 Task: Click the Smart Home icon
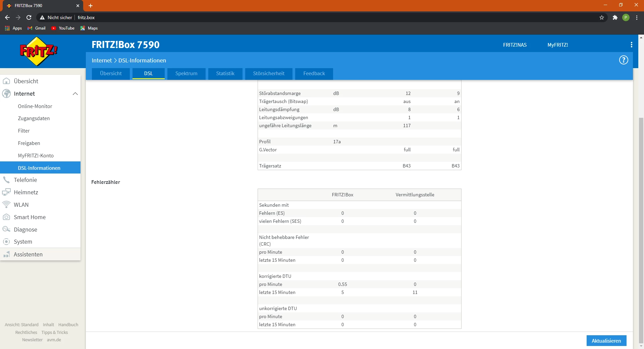[6, 217]
